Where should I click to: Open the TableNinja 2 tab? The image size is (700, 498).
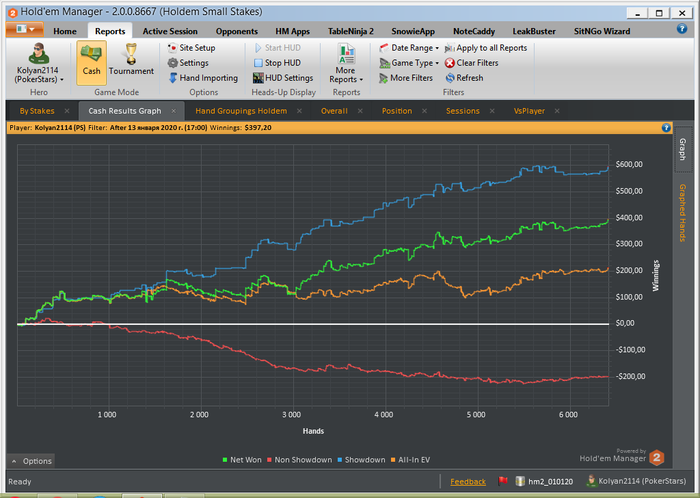351,31
